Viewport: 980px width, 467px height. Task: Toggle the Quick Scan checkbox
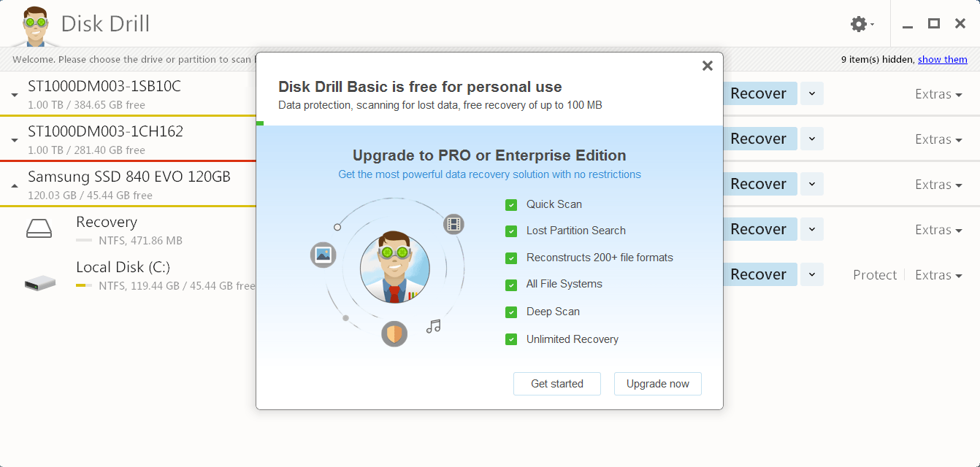[511, 205]
